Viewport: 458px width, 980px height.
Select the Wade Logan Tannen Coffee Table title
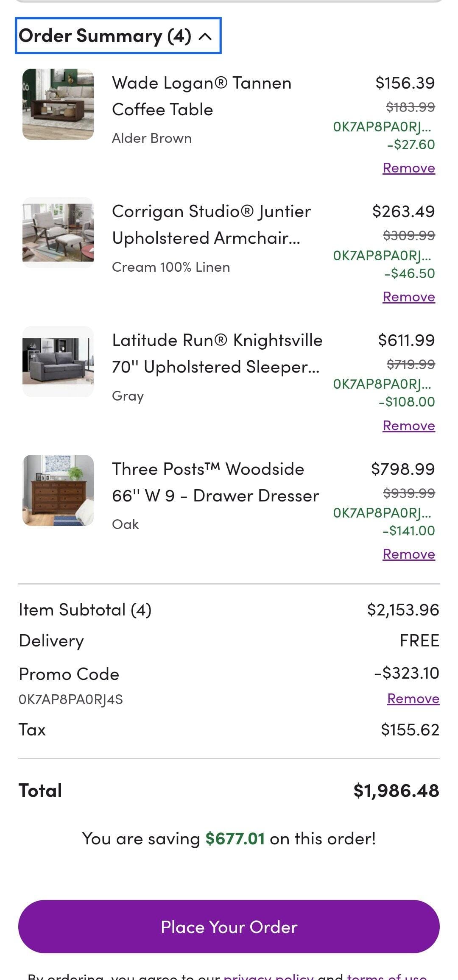tap(201, 96)
